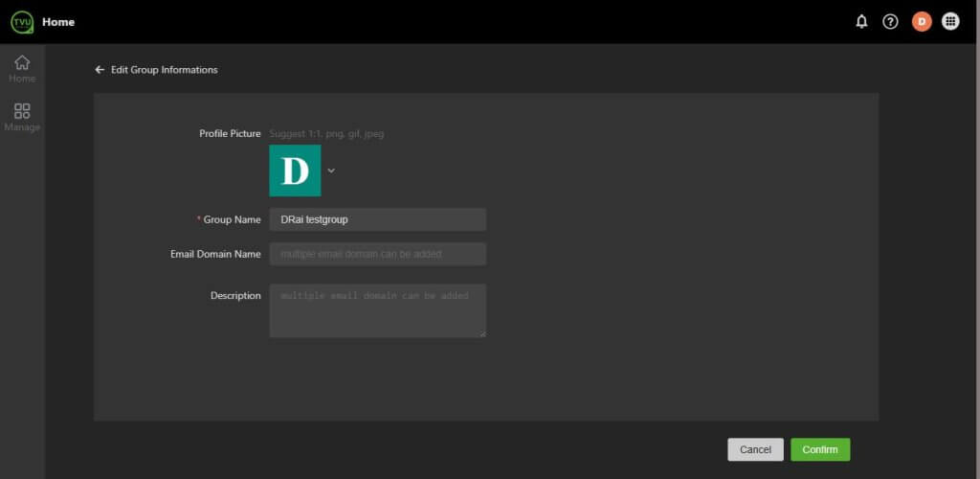The height and width of the screenshot is (479, 980).
Task: Expand the chevron next to the profile picture
Action: point(331,171)
